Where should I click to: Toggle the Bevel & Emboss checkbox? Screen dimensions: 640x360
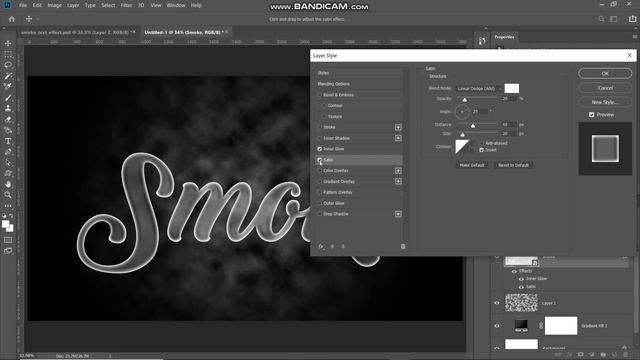pyautogui.click(x=320, y=95)
